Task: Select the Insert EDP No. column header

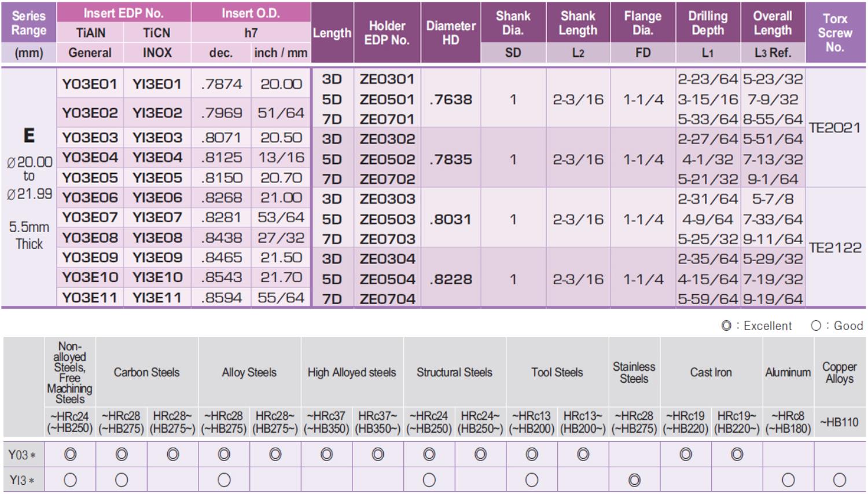Action: coord(124,13)
